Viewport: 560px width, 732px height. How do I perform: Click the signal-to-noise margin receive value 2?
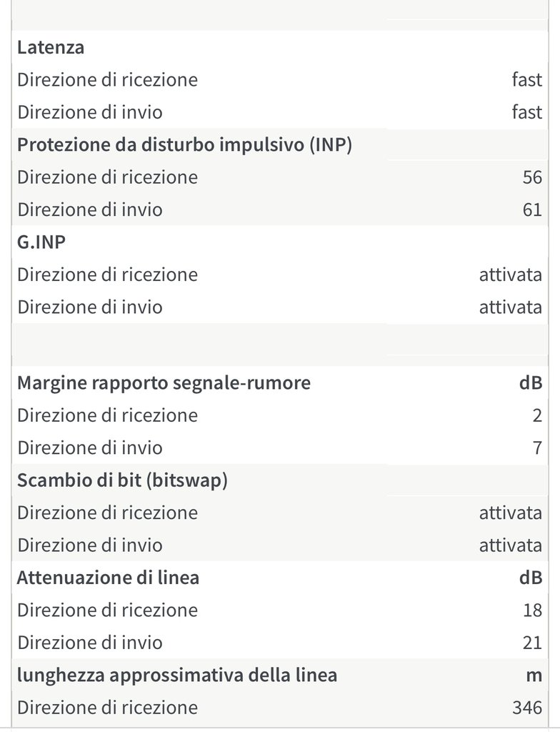click(536, 415)
